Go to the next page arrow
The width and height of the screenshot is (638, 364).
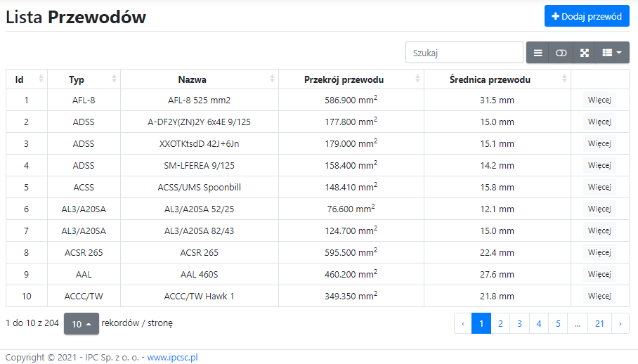620,324
